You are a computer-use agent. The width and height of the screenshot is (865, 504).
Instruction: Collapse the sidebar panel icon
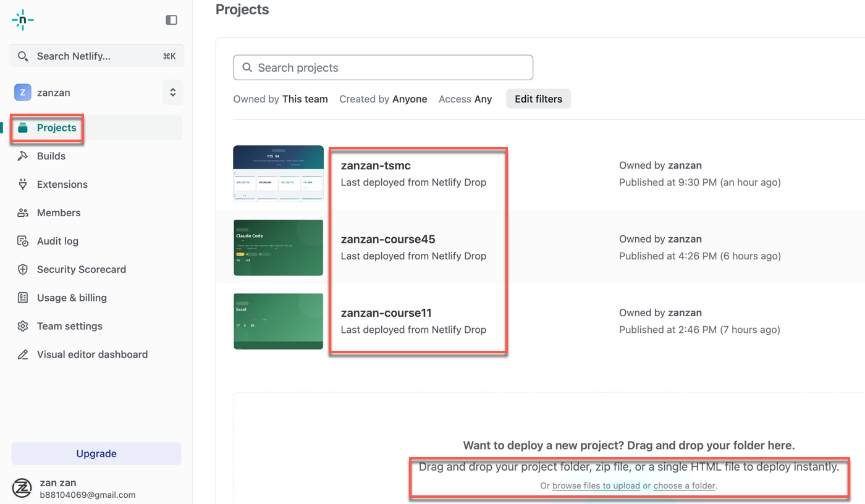(172, 20)
